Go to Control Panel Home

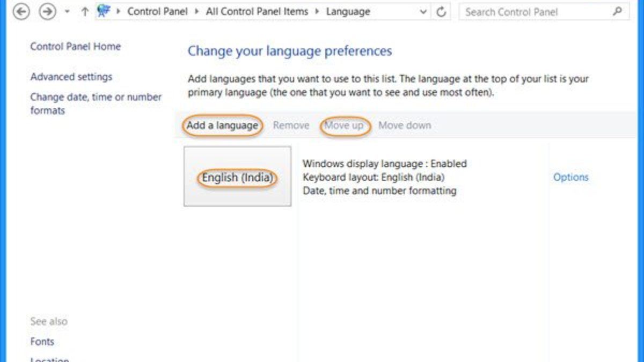point(75,47)
